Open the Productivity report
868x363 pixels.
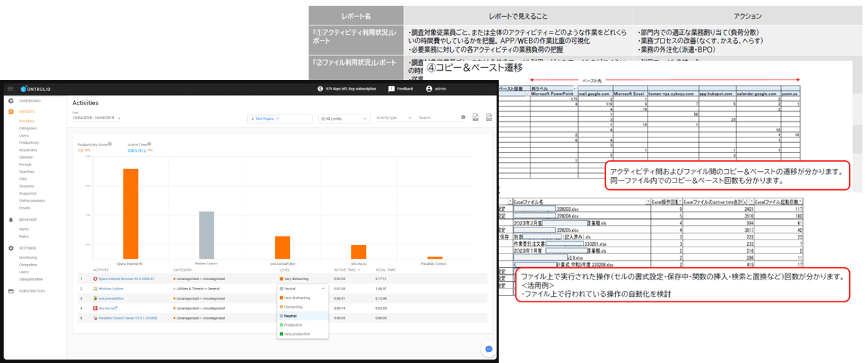(x=29, y=143)
